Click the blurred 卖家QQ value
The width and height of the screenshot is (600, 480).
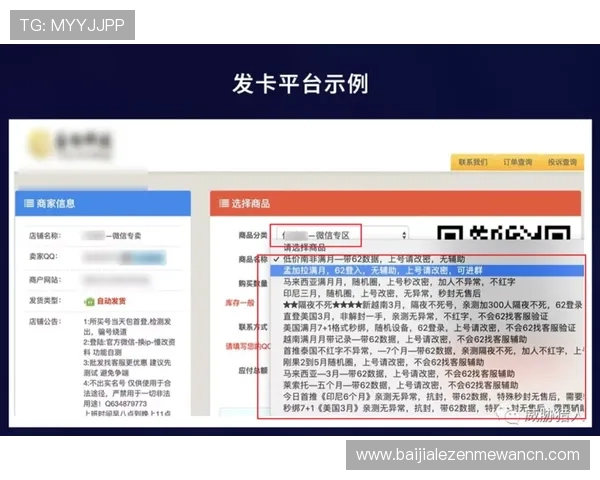(124, 257)
